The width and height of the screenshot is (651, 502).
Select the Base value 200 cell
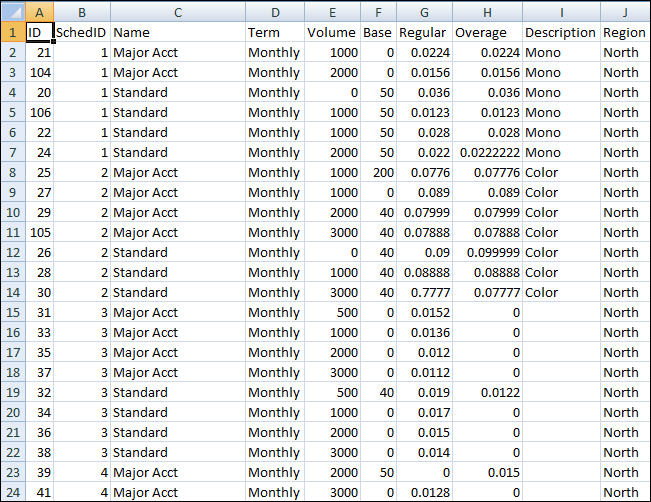[378, 172]
